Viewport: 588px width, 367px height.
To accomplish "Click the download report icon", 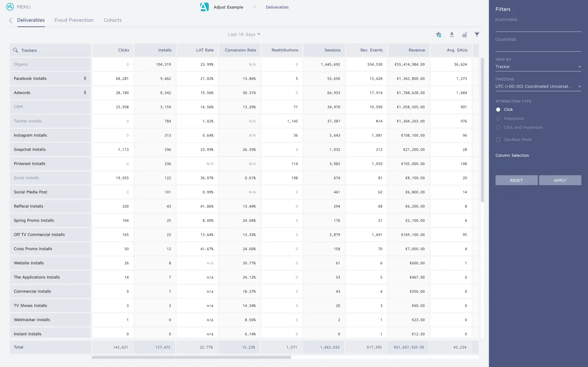I will [x=452, y=35].
